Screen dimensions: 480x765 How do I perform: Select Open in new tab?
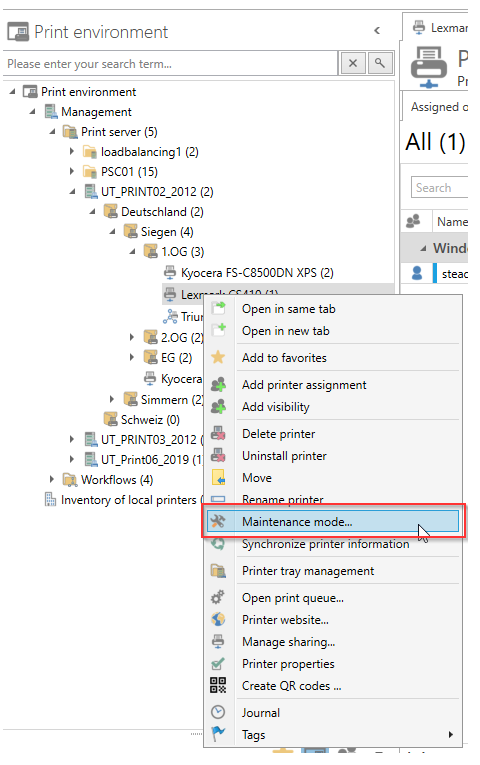286,331
